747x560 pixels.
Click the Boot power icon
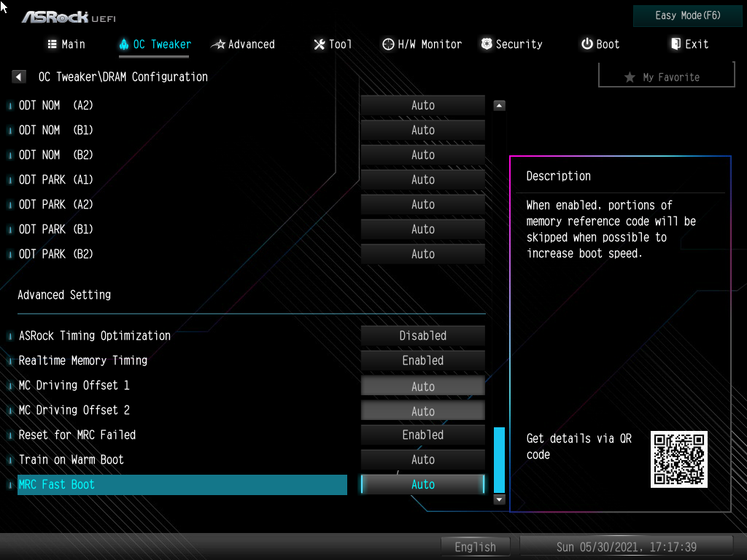(x=586, y=44)
